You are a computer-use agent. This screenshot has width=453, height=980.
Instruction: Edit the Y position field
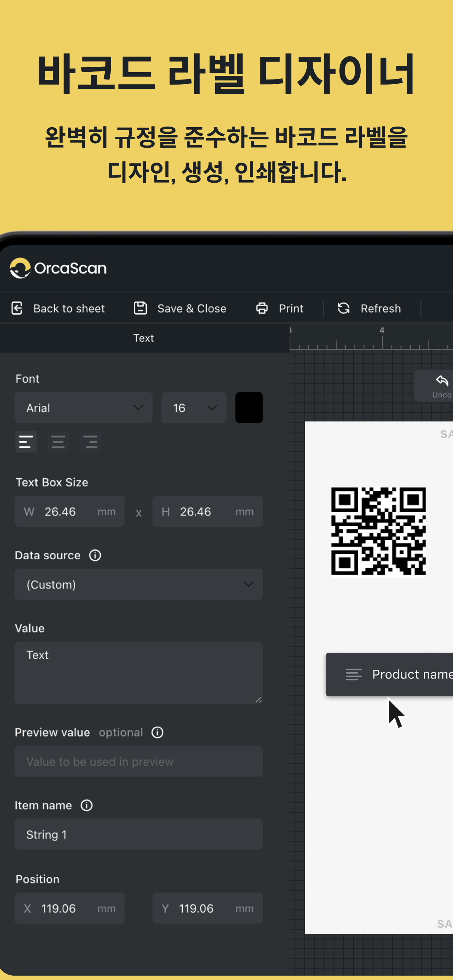click(208, 908)
